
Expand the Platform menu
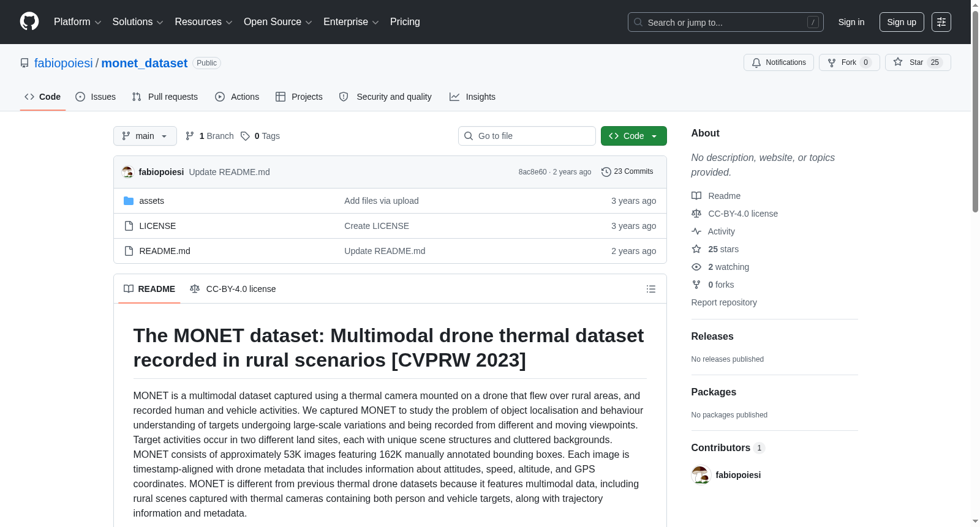pos(78,22)
